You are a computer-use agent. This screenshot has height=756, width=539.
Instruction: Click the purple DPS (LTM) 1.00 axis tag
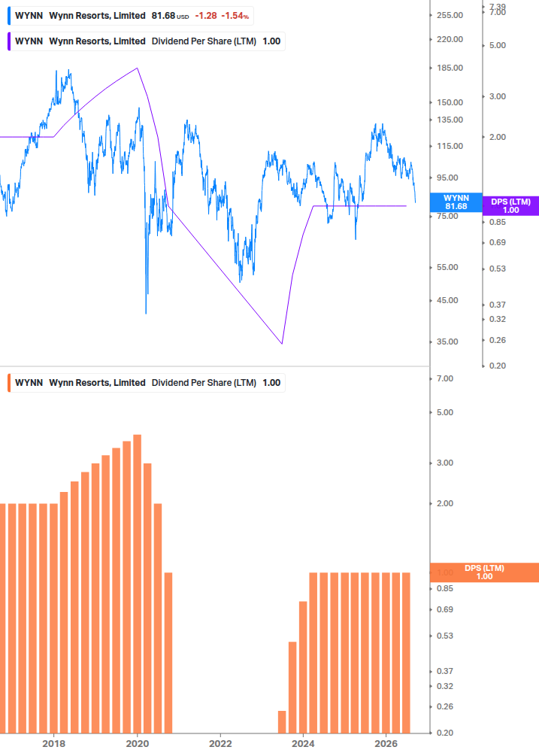[x=510, y=206]
